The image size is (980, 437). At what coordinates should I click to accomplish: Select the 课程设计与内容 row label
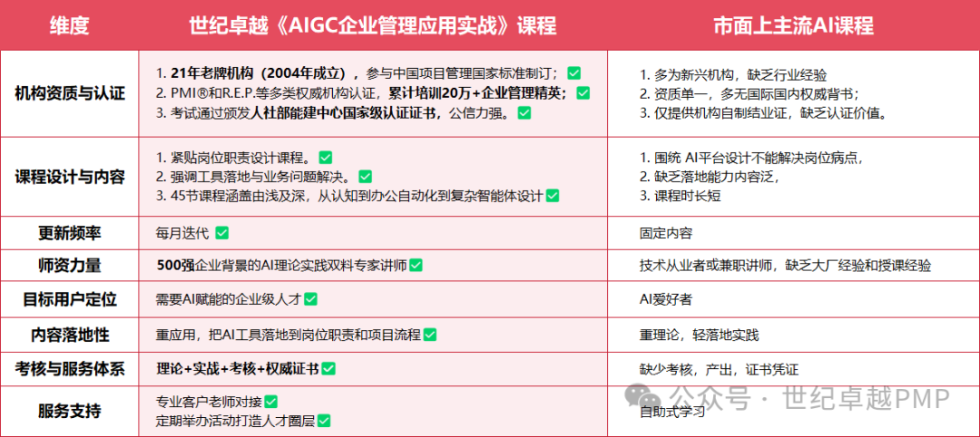[69, 177]
